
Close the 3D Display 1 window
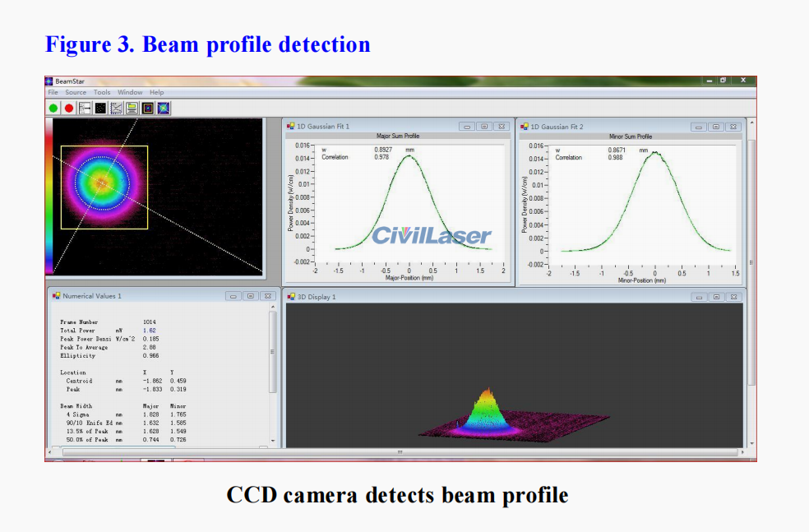point(733,297)
